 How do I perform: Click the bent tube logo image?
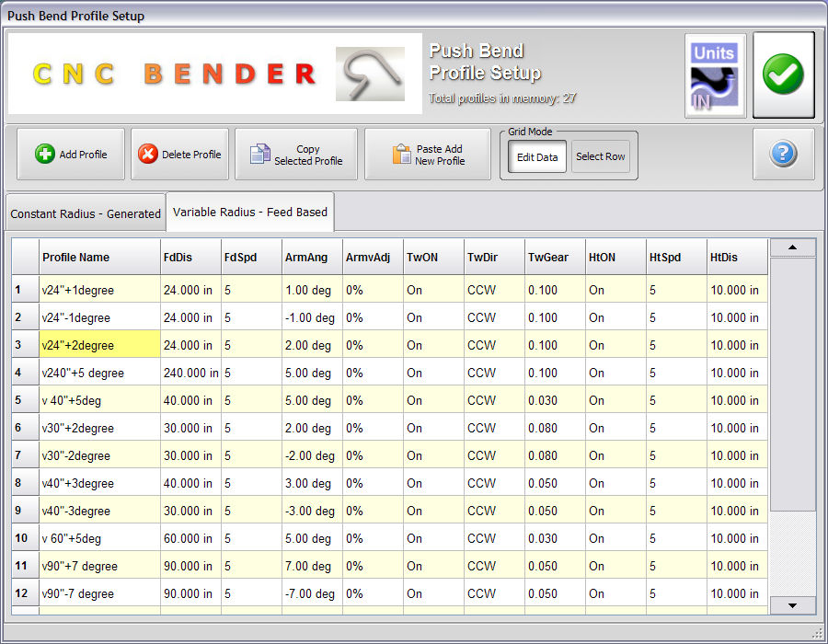pos(370,75)
